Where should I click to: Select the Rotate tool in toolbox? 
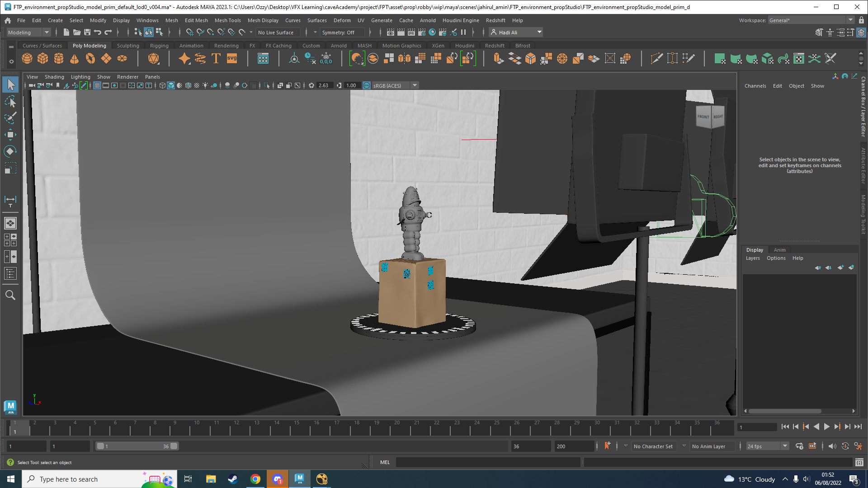click(10, 151)
